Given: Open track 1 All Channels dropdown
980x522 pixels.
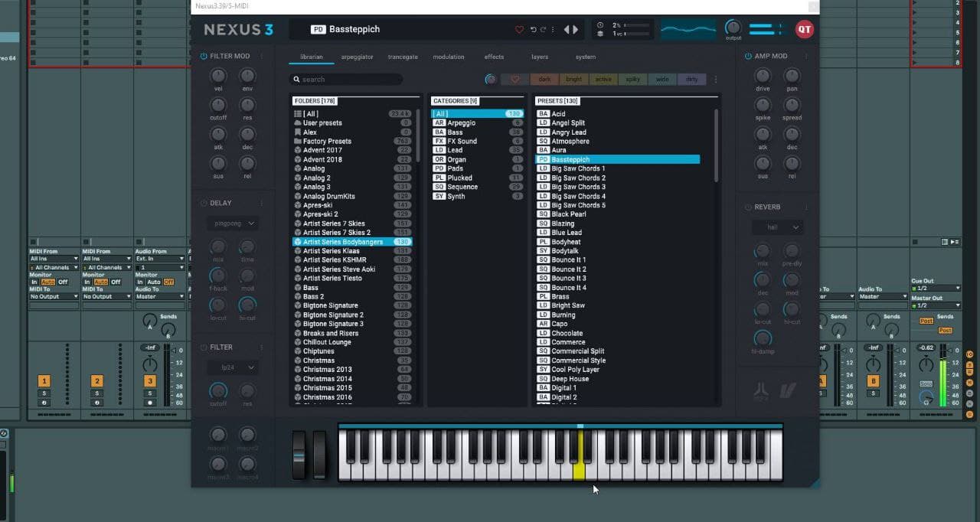Looking at the screenshot, I should coord(54,267).
